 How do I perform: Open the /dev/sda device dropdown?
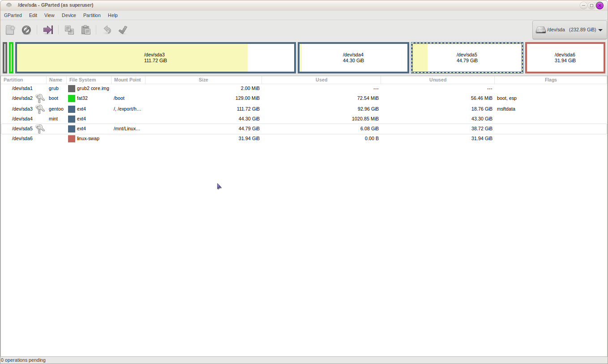click(569, 30)
